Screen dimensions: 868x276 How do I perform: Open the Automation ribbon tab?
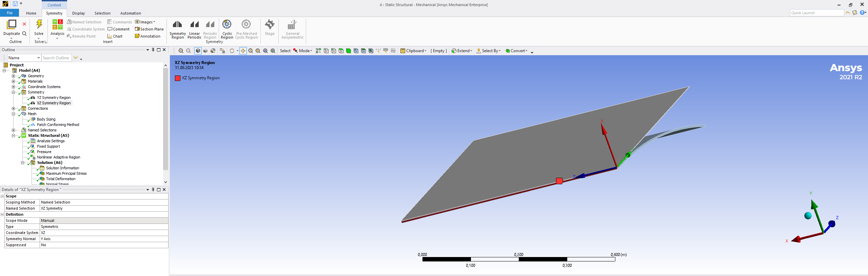point(131,13)
